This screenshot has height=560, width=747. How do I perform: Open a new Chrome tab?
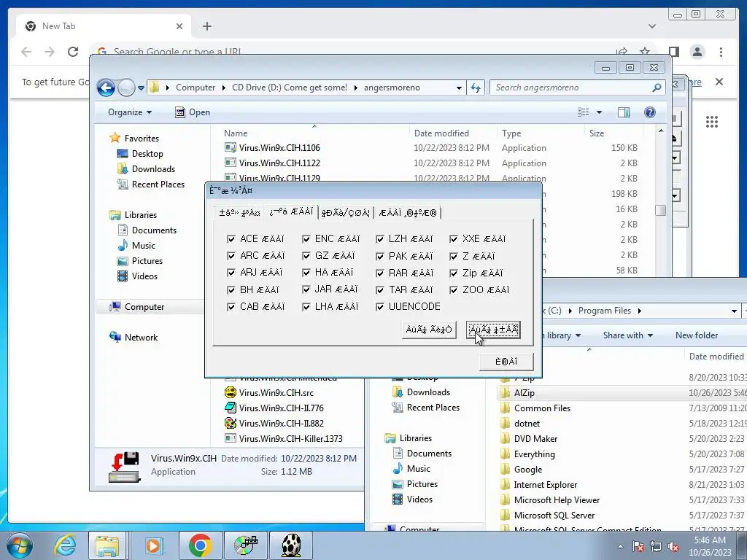pyautogui.click(x=206, y=26)
